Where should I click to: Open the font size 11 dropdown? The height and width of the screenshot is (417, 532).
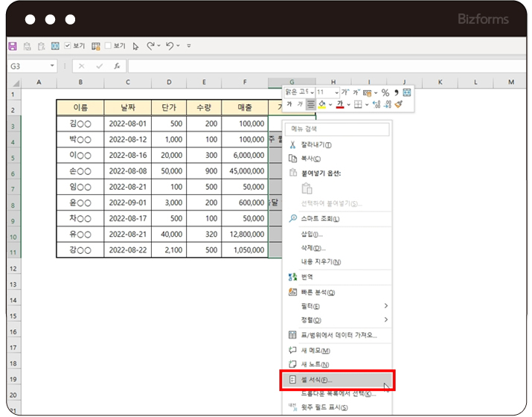coord(337,92)
